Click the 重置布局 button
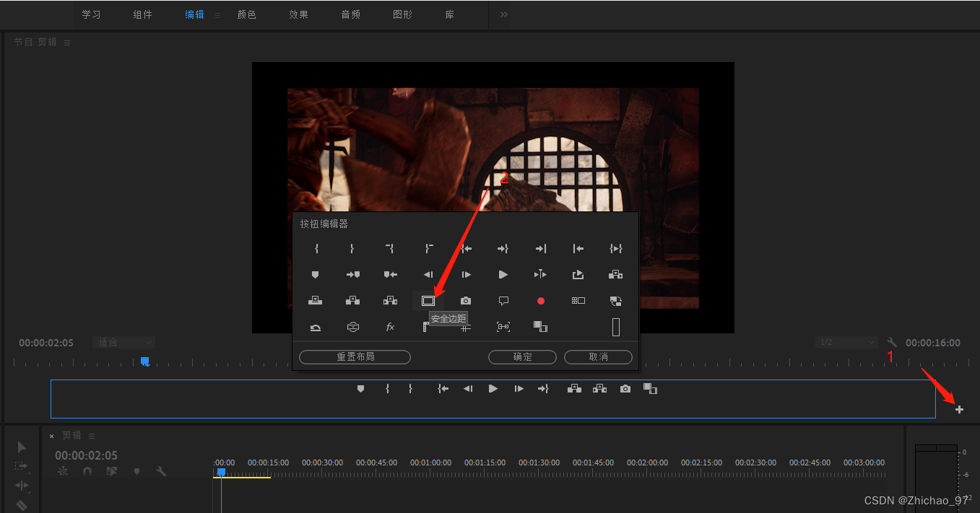This screenshot has height=513, width=980. click(x=355, y=357)
